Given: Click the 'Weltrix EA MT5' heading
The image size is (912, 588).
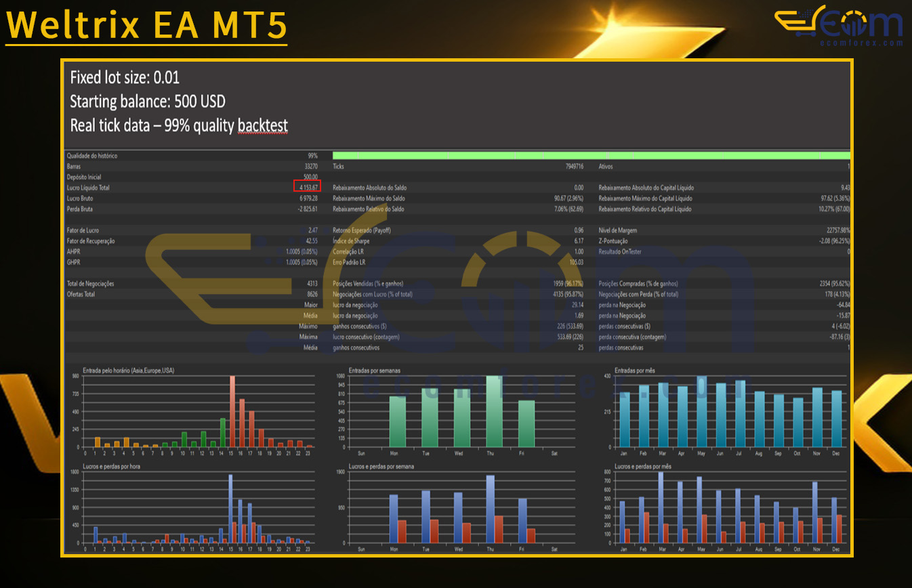Looking at the screenshot, I should click(147, 24).
